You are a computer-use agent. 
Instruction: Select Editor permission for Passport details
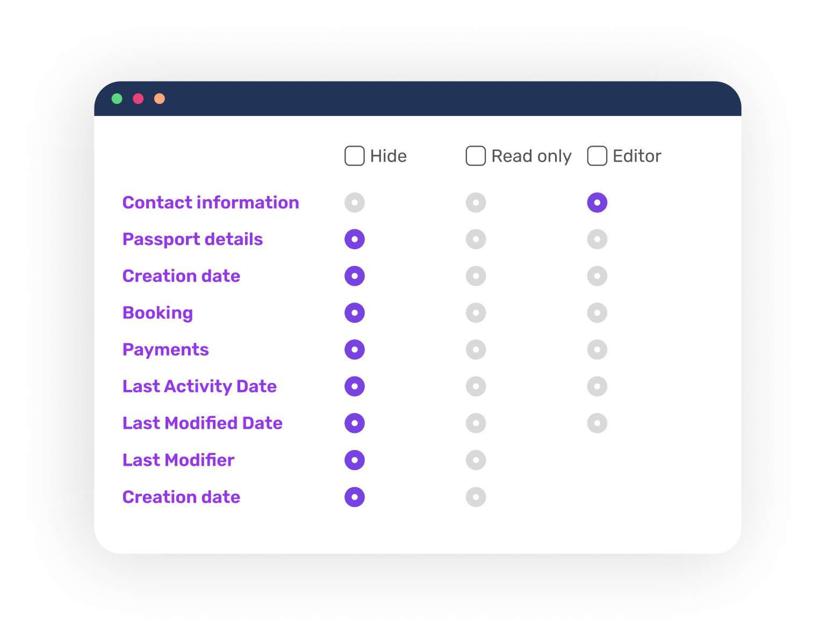pyautogui.click(x=597, y=239)
